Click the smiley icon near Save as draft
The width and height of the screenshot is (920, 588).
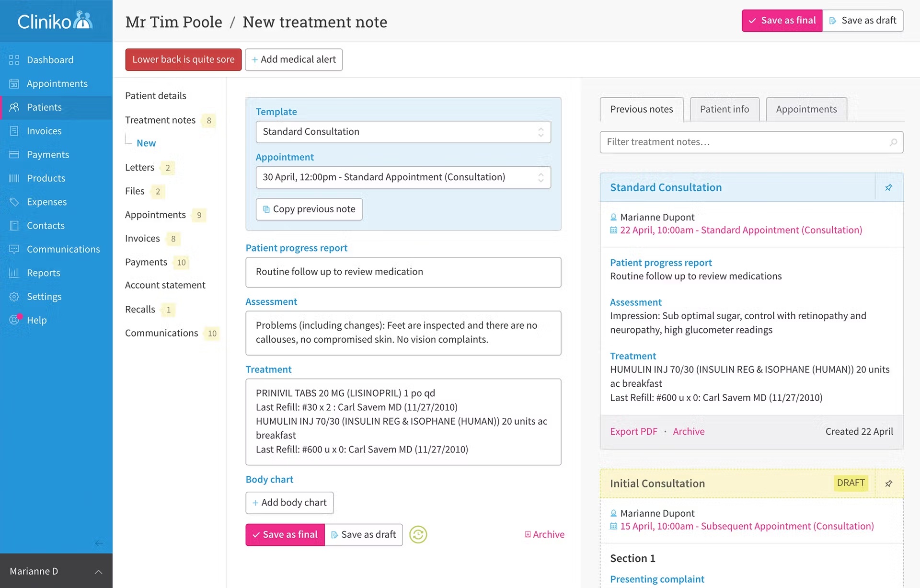coord(418,534)
